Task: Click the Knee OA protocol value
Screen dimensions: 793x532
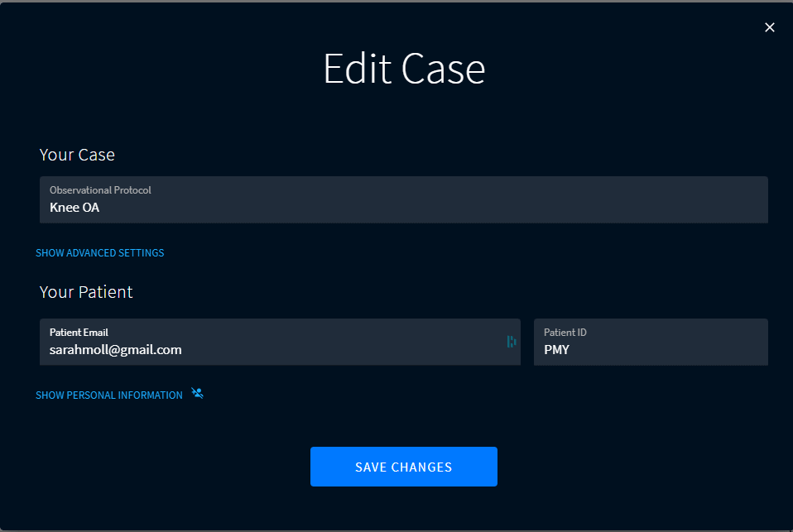Action: [x=74, y=208]
